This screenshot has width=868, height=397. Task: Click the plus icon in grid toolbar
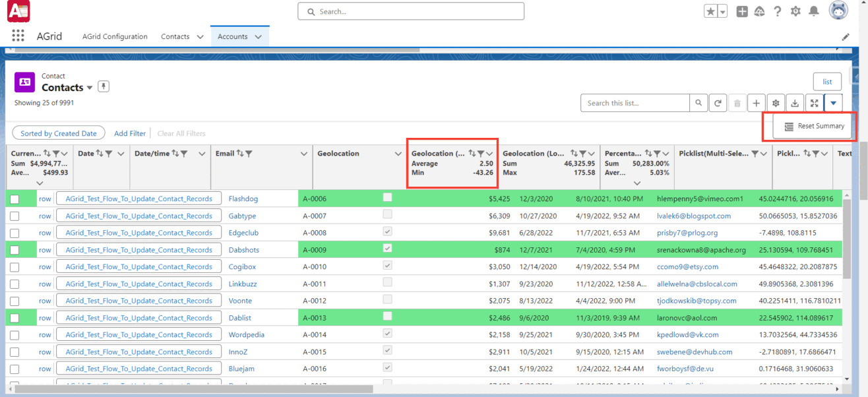click(x=757, y=103)
